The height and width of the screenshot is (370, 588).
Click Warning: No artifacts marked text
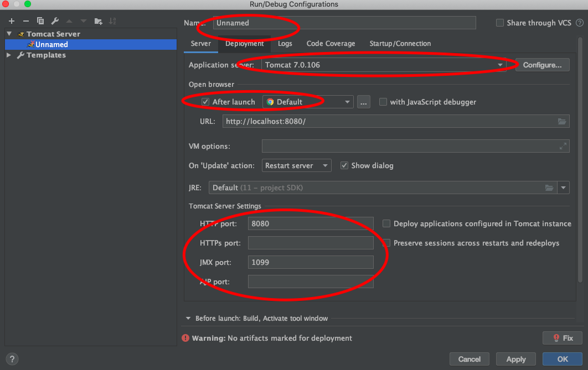[x=272, y=338]
